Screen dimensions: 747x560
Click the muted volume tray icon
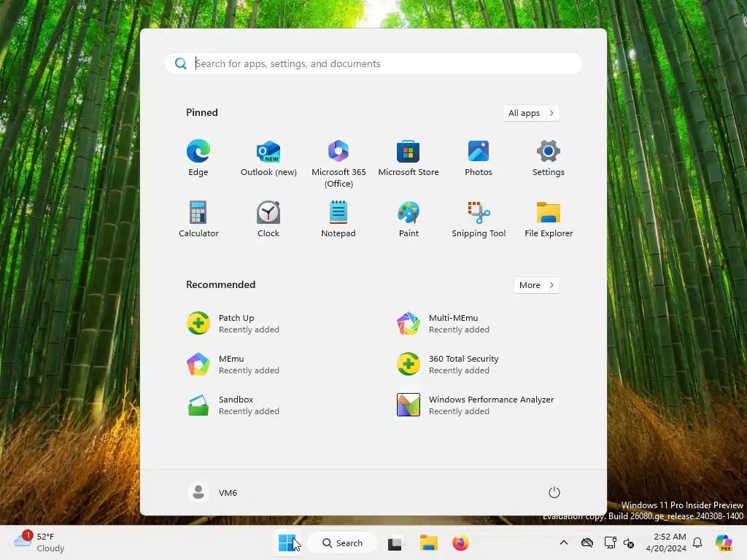pos(628,542)
